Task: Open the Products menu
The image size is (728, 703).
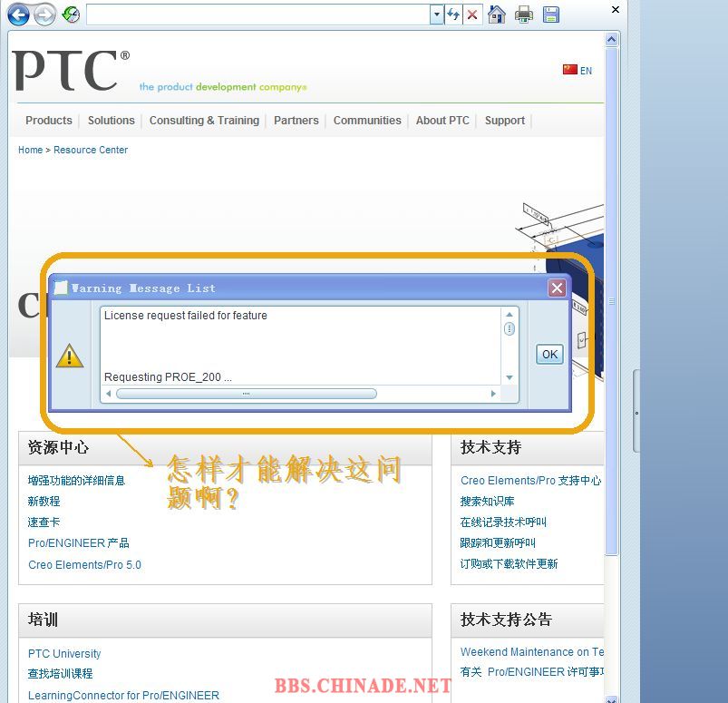Action: pyautogui.click(x=49, y=121)
